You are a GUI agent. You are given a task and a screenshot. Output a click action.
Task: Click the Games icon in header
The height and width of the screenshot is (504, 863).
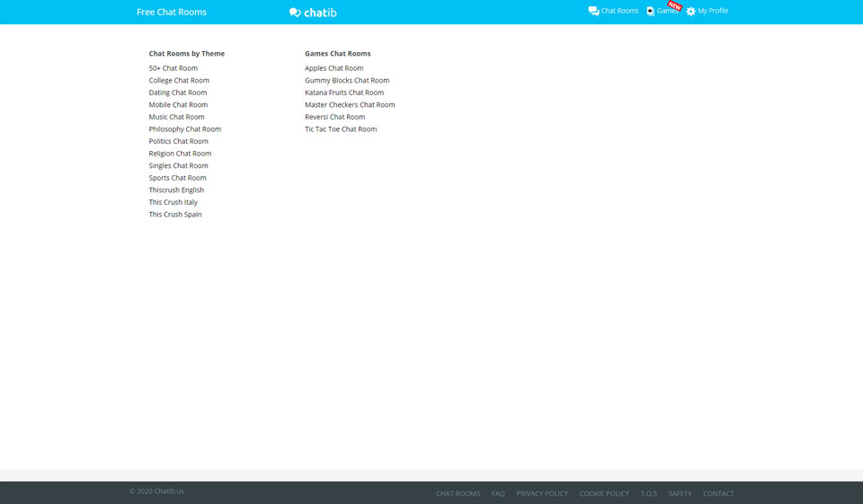(650, 12)
